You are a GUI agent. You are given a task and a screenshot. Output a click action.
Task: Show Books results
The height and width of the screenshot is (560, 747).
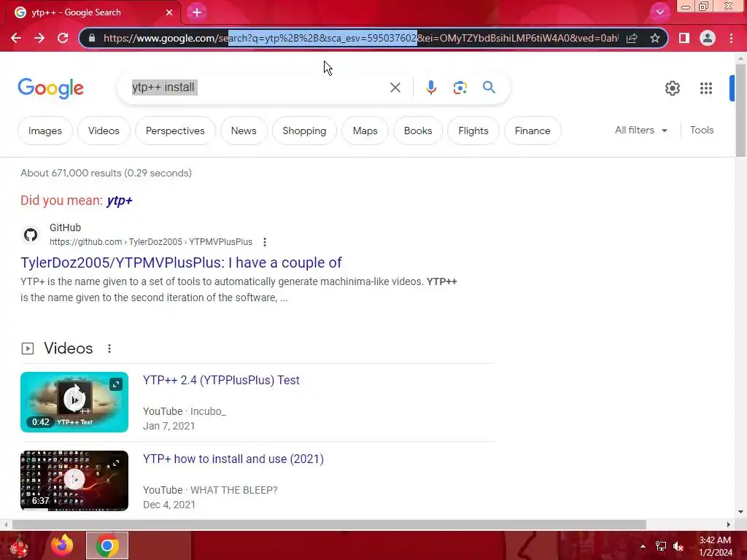tap(418, 131)
